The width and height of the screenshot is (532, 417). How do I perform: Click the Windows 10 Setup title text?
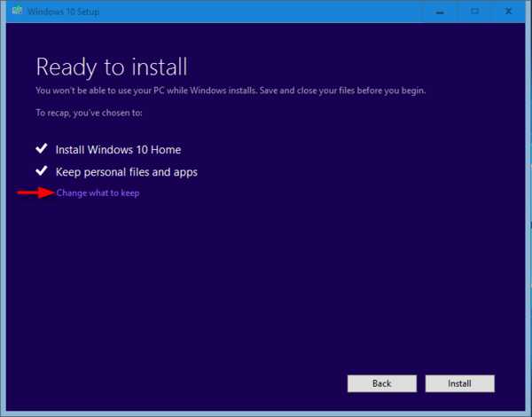62,12
